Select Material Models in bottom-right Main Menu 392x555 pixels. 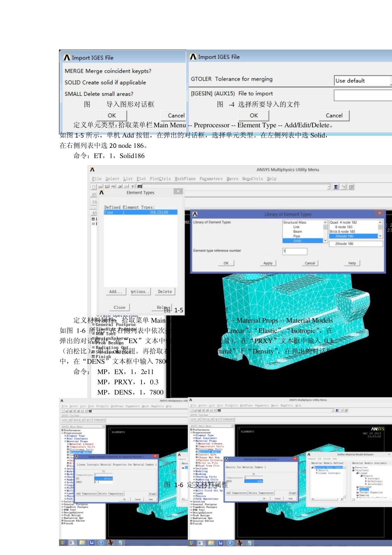210,452
